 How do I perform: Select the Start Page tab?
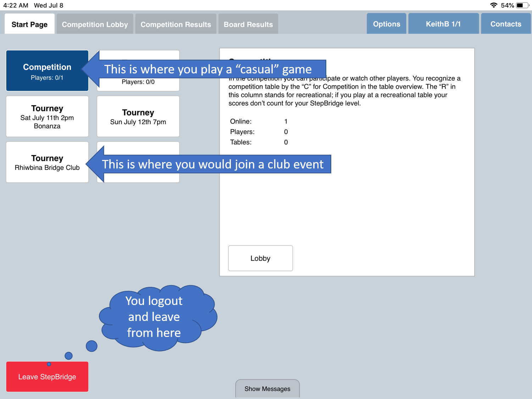point(29,24)
